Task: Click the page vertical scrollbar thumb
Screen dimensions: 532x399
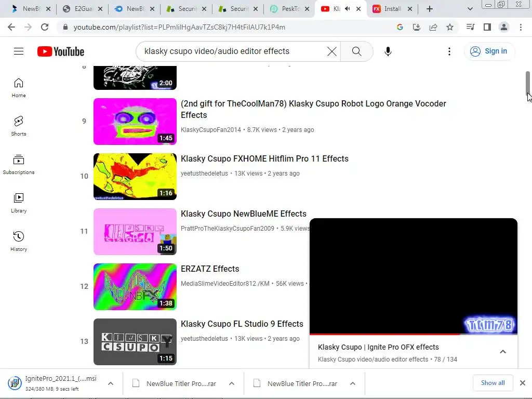Action: click(528, 84)
